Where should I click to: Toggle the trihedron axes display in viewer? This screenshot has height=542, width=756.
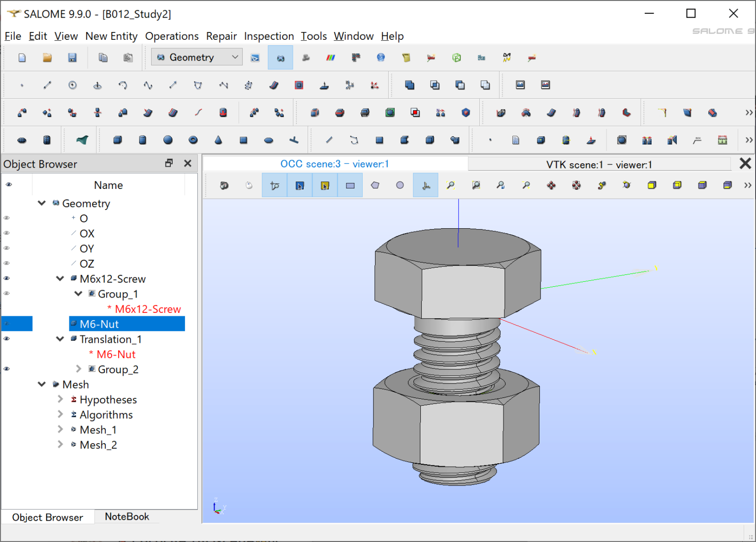(426, 185)
